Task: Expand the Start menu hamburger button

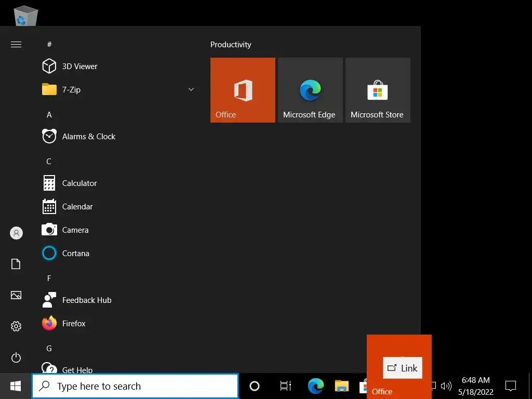Action: tap(16, 45)
